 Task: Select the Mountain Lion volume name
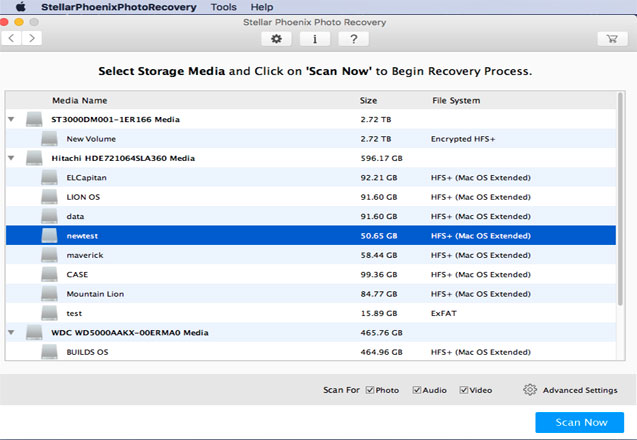pyautogui.click(x=95, y=294)
